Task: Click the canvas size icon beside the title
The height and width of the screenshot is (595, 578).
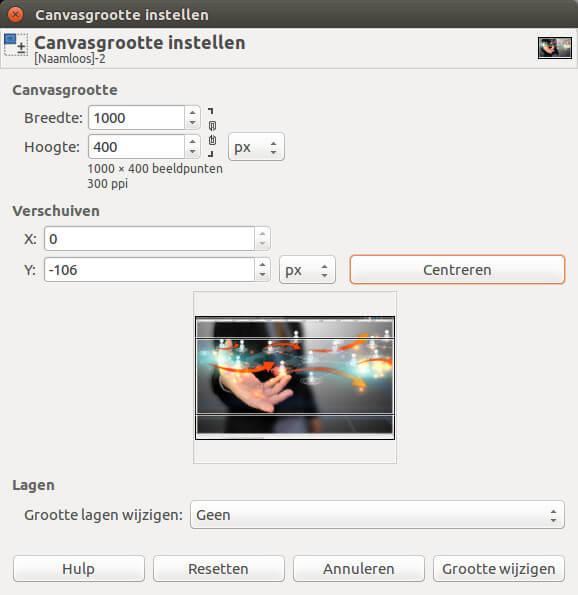Action: click(x=16, y=44)
